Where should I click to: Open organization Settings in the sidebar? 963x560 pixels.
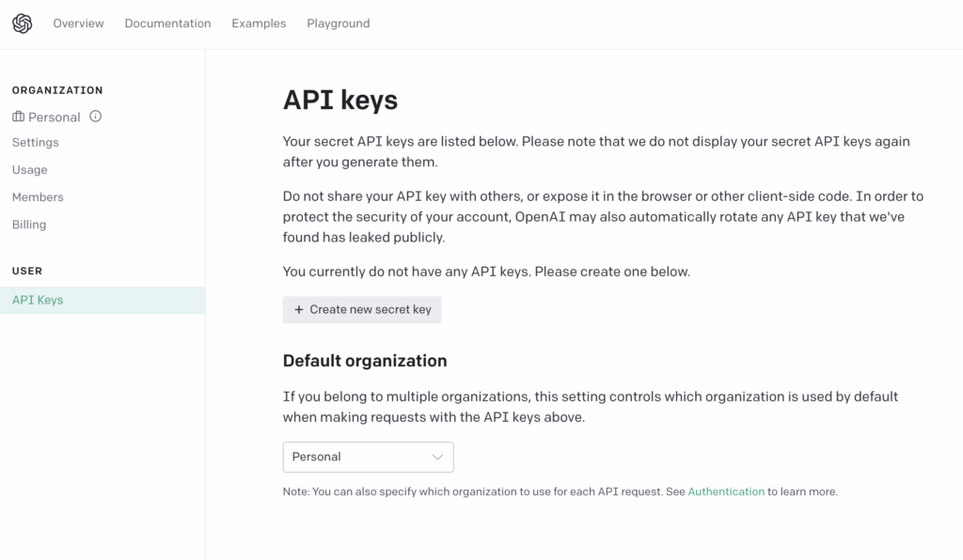tap(36, 143)
